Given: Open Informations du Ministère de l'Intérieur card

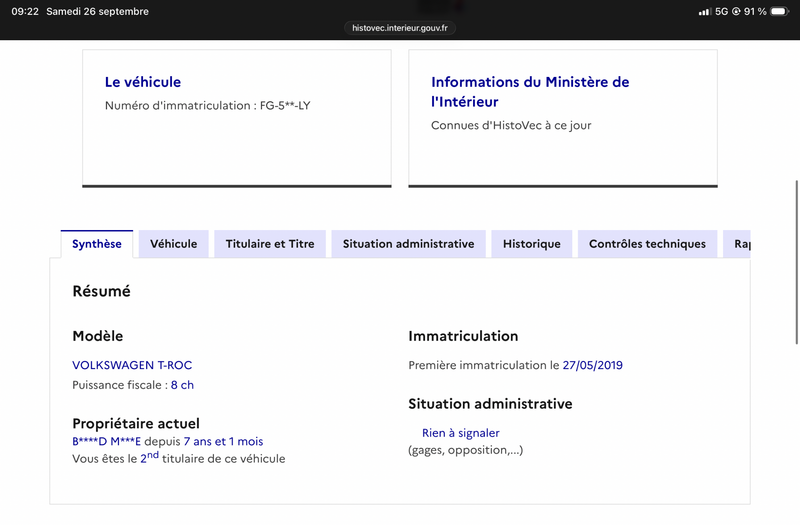Looking at the screenshot, I should tap(530, 92).
